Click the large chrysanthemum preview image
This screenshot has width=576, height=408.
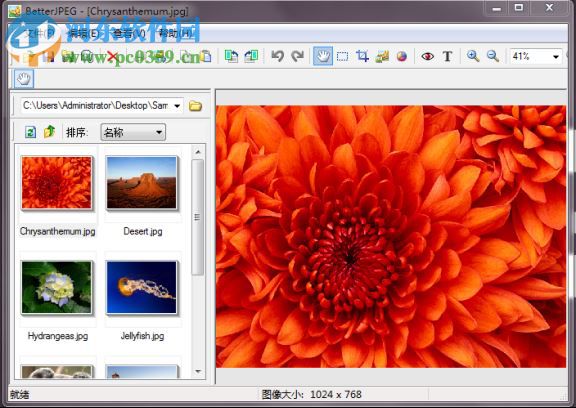[x=391, y=237]
